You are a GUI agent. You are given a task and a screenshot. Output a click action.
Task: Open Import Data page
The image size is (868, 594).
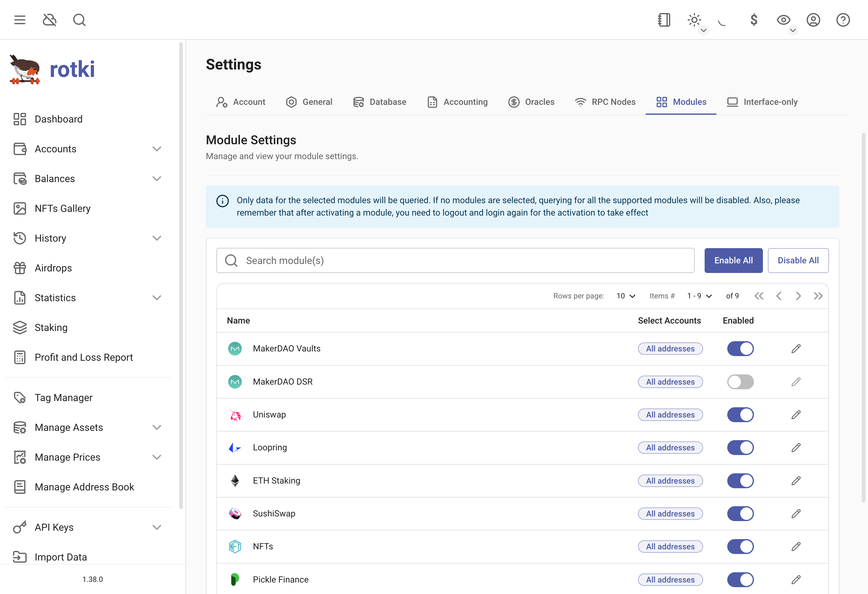click(x=88, y=557)
